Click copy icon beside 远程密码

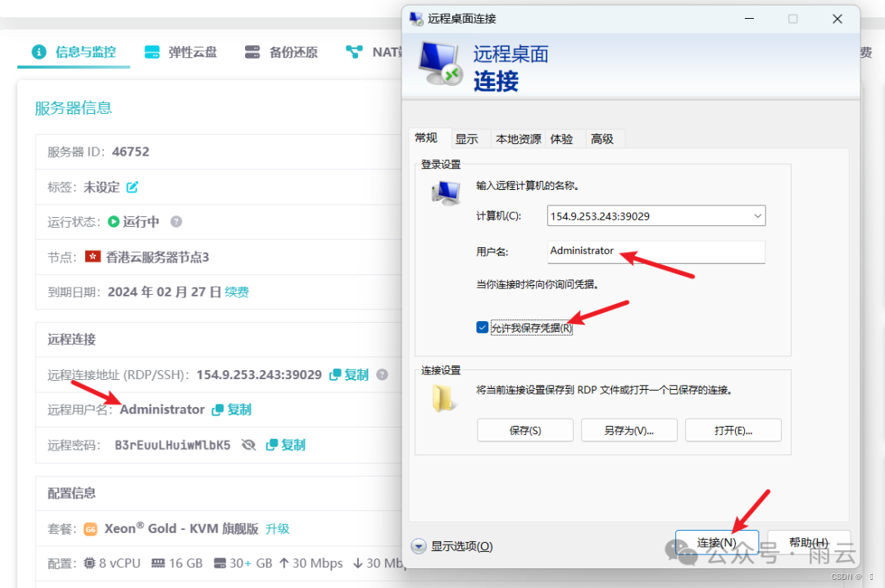click(x=270, y=445)
